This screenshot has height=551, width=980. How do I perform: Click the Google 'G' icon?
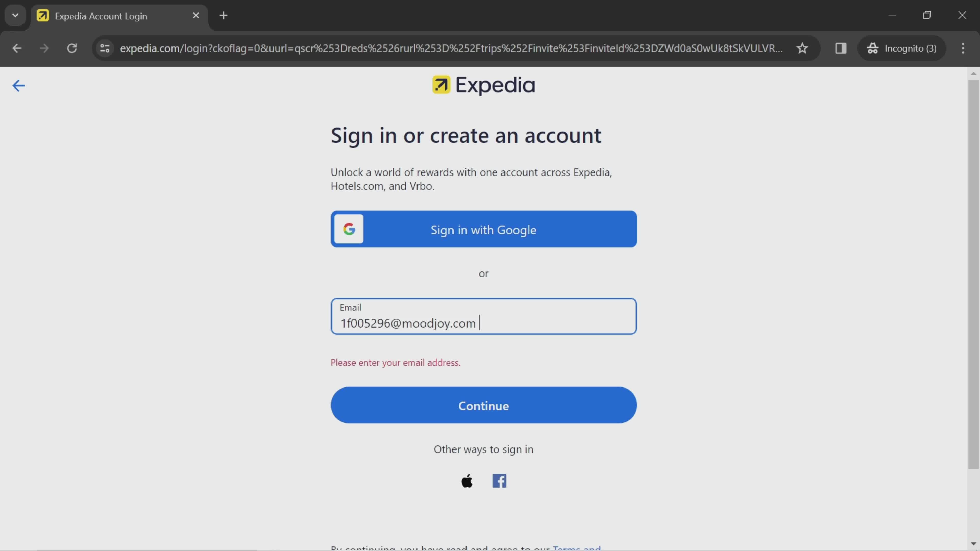point(350,229)
